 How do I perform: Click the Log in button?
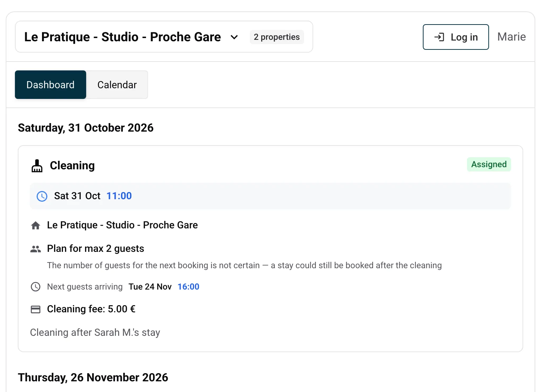(456, 37)
